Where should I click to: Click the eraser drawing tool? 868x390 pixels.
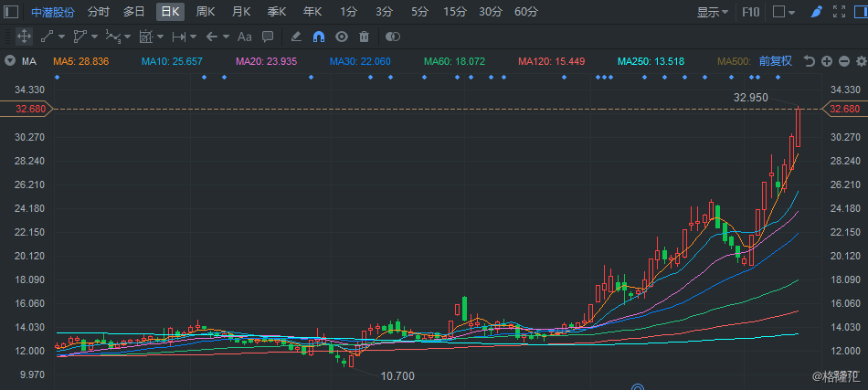pyautogui.click(x=295, y=37)
